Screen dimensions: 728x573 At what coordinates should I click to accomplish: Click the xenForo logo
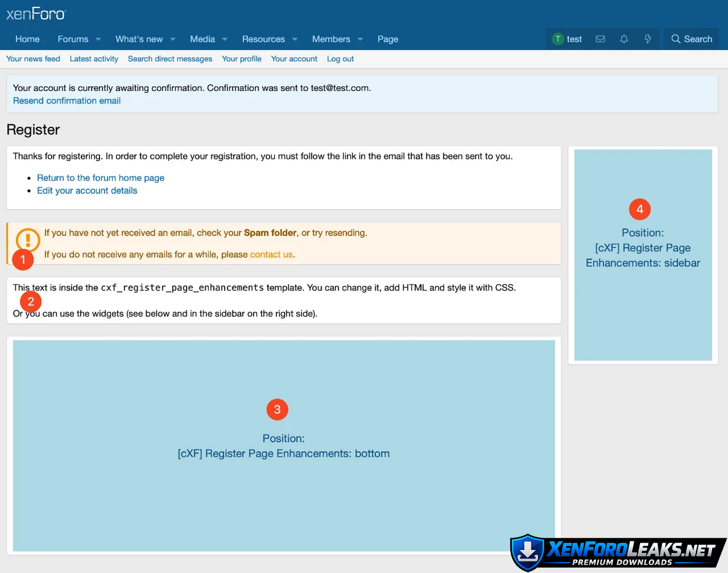36,14
